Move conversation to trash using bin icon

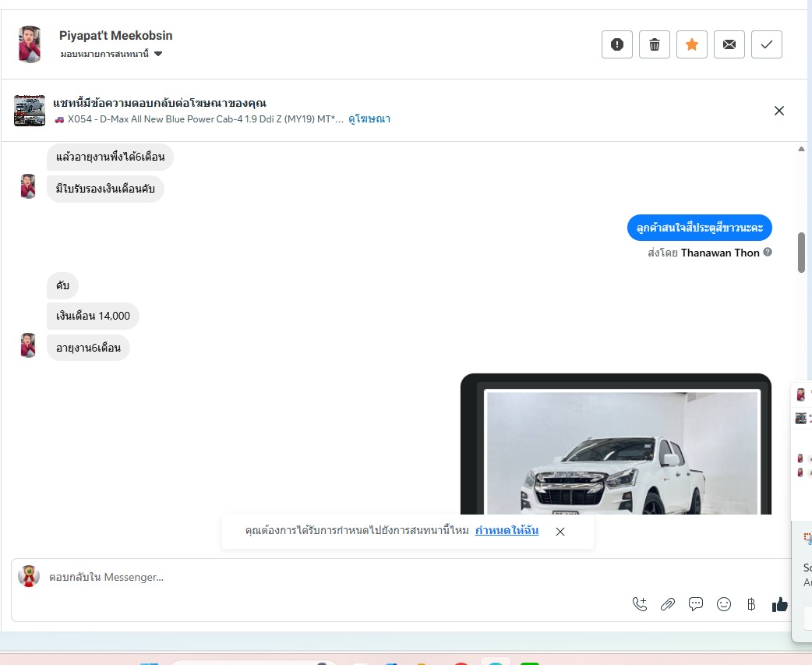655,44
